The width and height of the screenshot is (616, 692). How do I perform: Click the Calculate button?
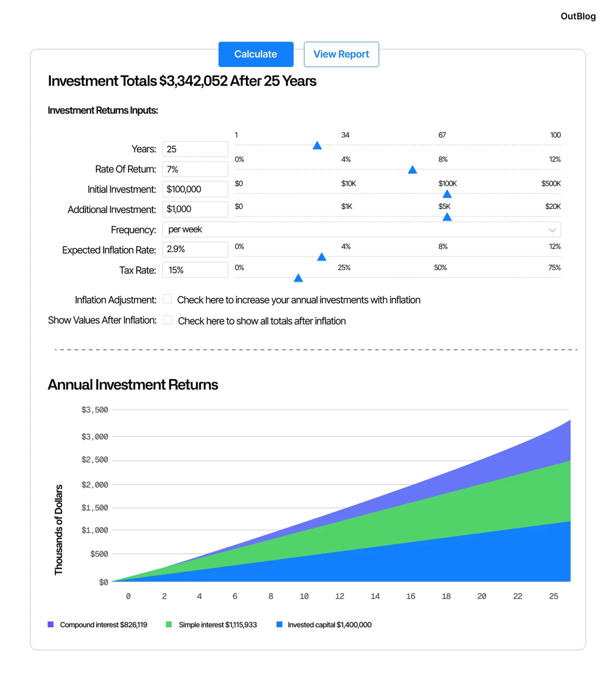coord(256,54)
